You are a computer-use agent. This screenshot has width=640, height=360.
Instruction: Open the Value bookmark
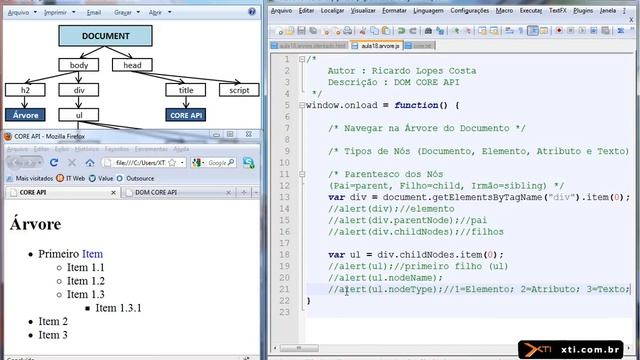click(101, 178)
